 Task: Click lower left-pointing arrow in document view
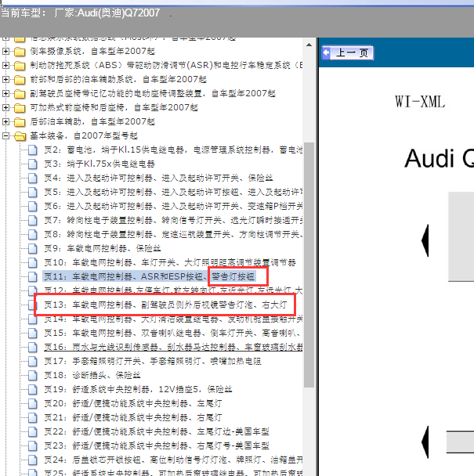(425, 442)
